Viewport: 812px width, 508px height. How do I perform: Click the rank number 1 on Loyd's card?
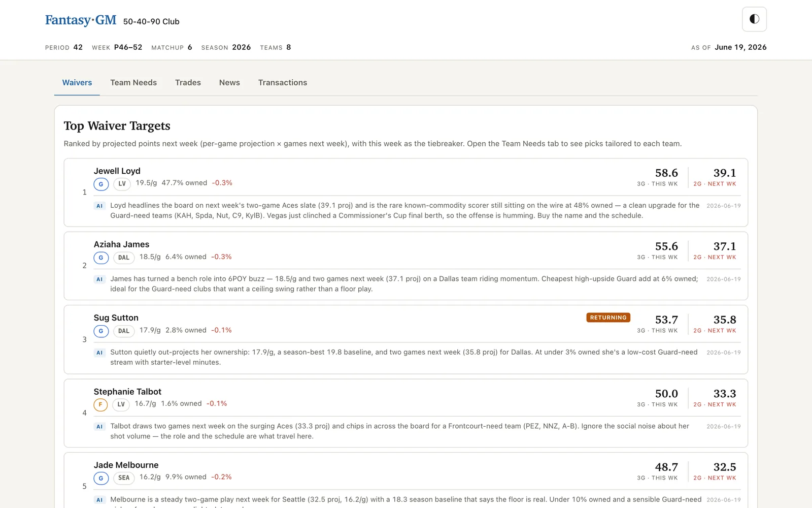(x=84, y=192)
